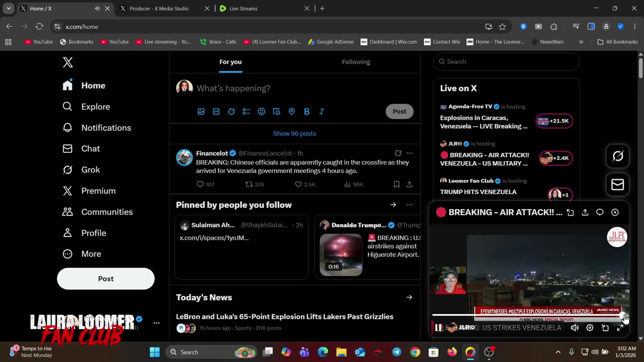Bookmark this page with the star icon
644x362 pixels.
pyautogui.click(x=502, y=27)
